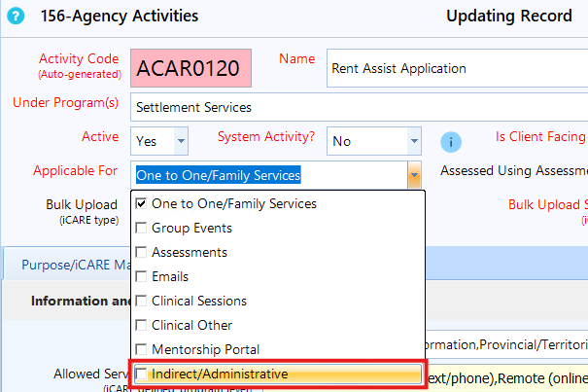Image resolution: width=588 pixels, height=392 pixels.
Task: Click the Activity Code field ACAR0120
Action: pyautogui.click(x=190, y=68)
